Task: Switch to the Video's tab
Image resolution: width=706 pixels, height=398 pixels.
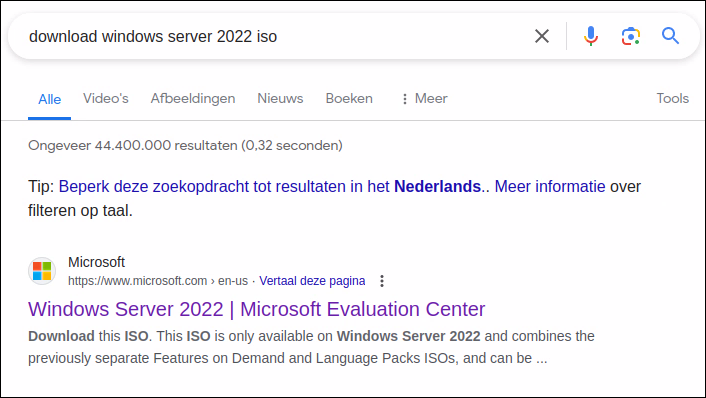Action: point(106,98)
